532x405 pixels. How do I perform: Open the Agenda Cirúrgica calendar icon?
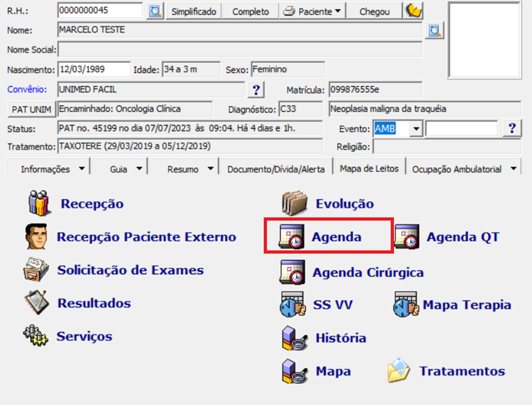tap(292, 272)
